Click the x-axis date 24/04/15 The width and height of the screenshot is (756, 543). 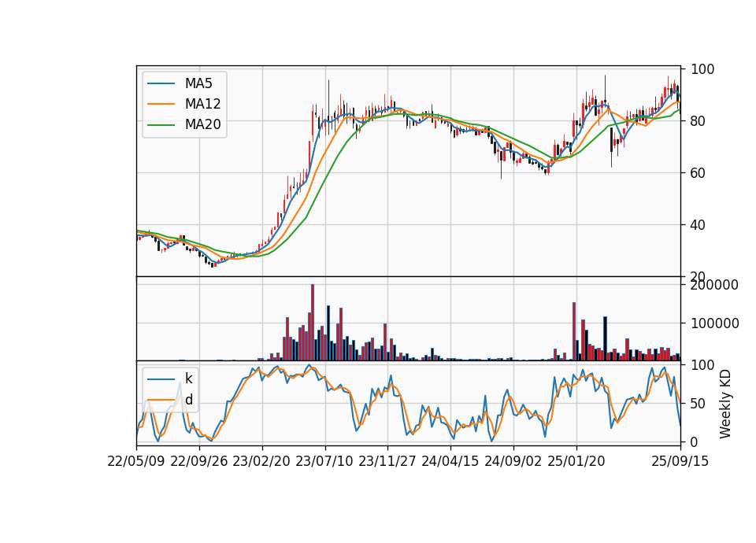click(450, 461)
